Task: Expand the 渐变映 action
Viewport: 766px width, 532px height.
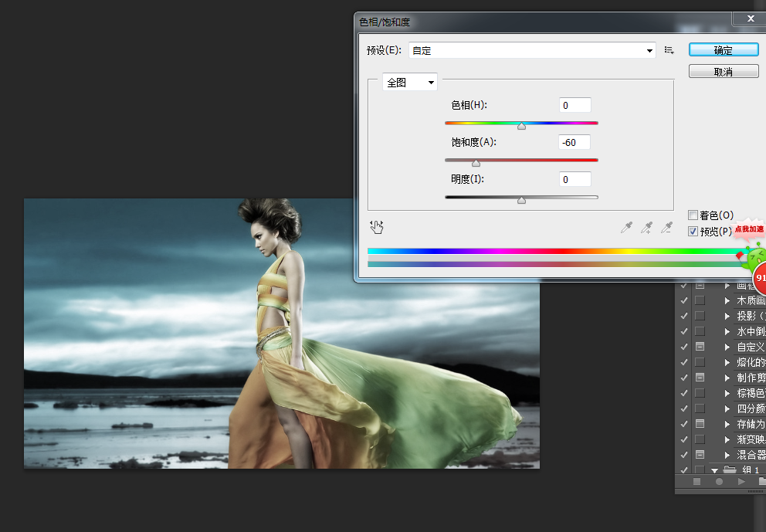Action: pos(727,439)
